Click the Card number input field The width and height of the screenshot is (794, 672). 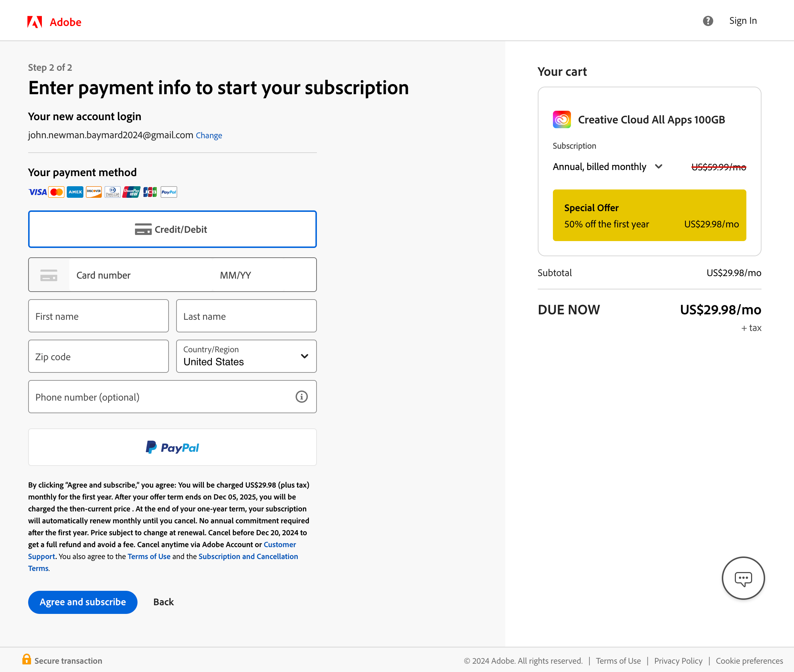point(114,275)
